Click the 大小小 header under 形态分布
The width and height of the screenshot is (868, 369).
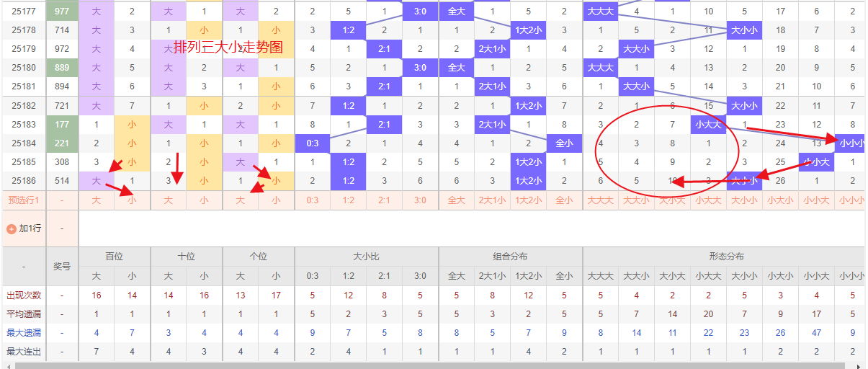point(745,276)
